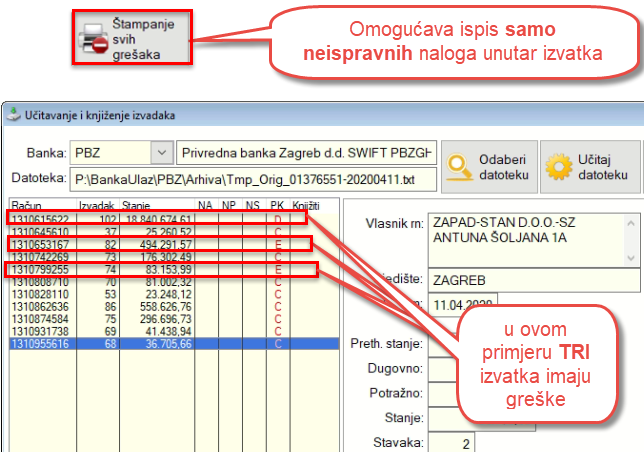The image size is (644, 452).
Task: Open the Banka PBZ dropdown
Action: [159, 153]
